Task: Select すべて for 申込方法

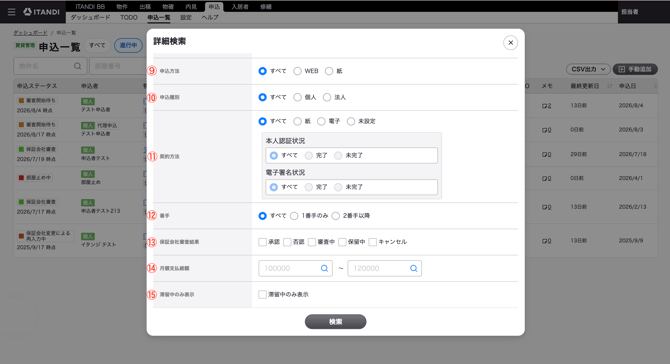Action: pyautogui.click(x=262, y=71)
